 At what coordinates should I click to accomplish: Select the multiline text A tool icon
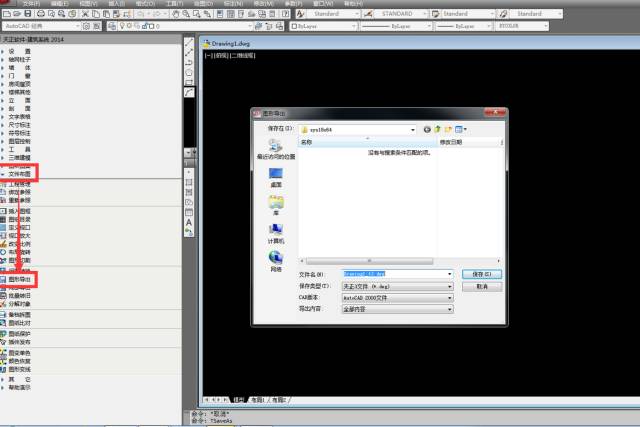coord(189,221)
